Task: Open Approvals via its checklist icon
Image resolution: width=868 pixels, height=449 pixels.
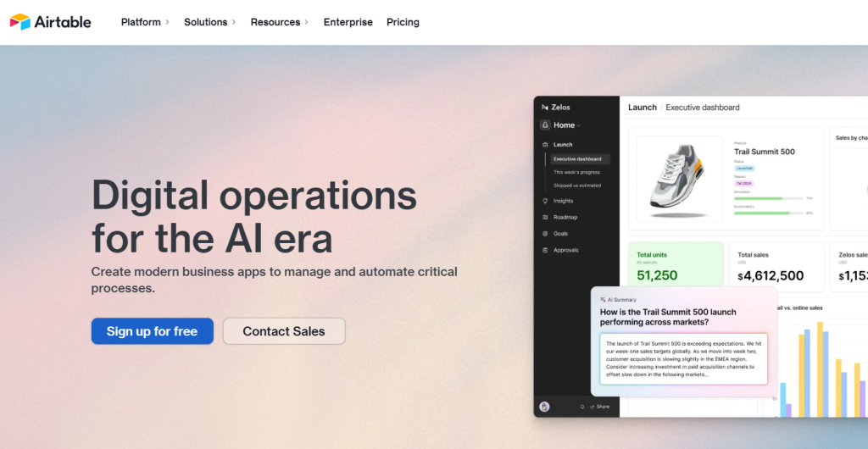Action: 545,250
